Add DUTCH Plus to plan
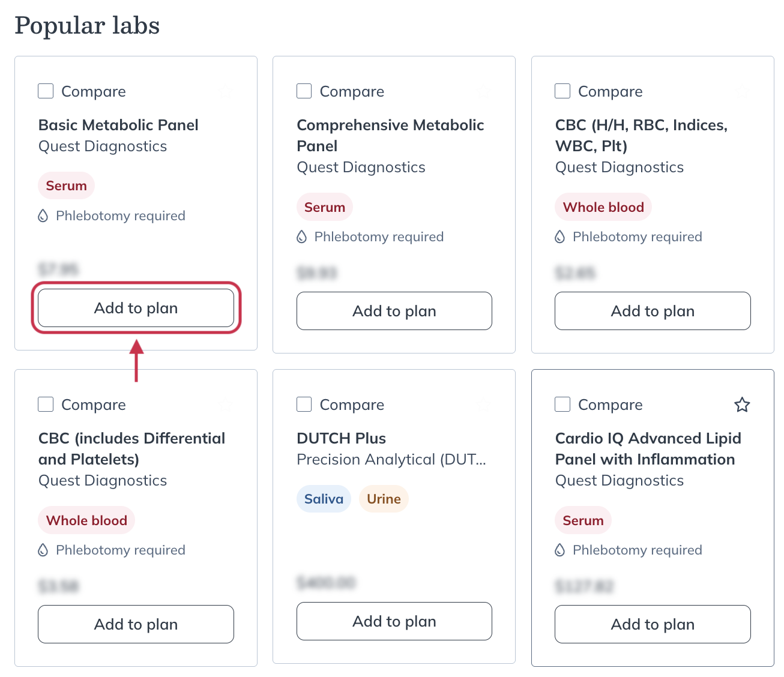Screen dimensions: 784x677 (394, 621)
